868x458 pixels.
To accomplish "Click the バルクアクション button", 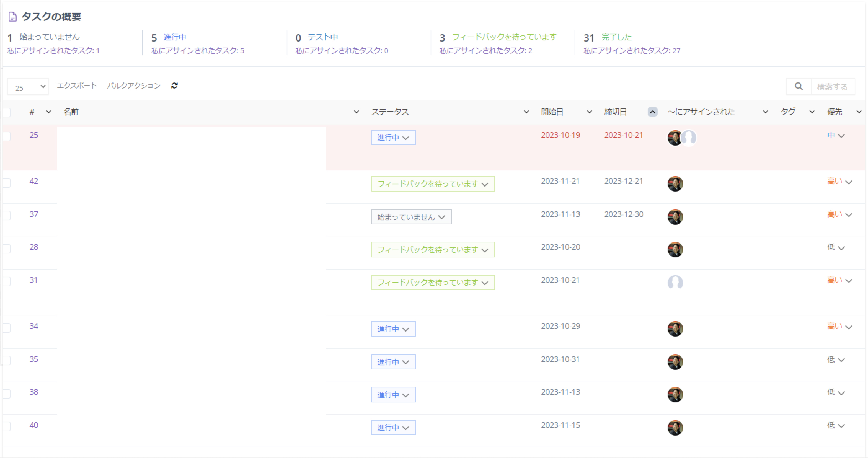I will click(x=134, y=86).
